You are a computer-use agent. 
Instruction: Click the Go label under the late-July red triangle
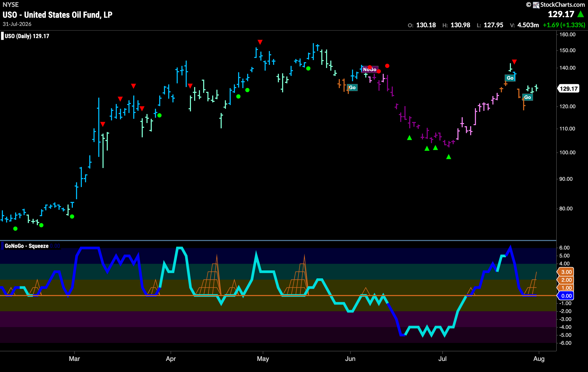pyautogui.click(x=510, y=78)
